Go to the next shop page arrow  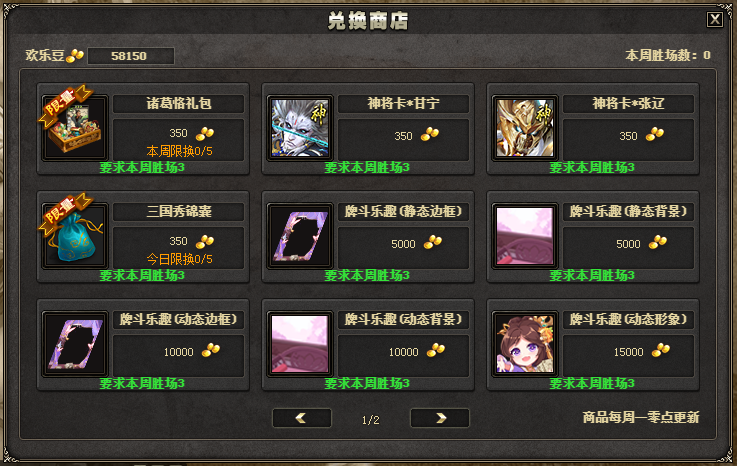pos(440,418)
